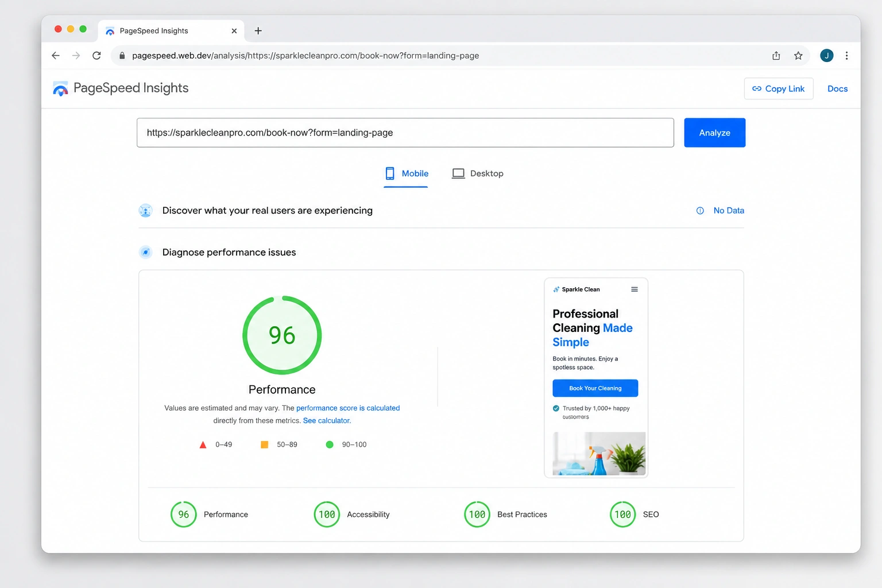Switch to the Desktop tab
Viewport: 882px width, 588px height.
coord(478,173)
